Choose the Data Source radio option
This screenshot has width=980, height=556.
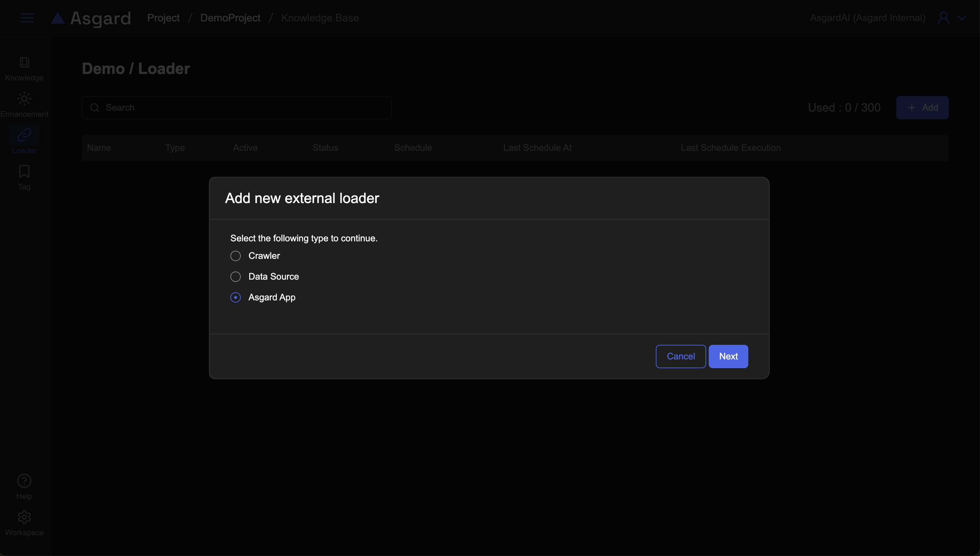click(236, 276)
